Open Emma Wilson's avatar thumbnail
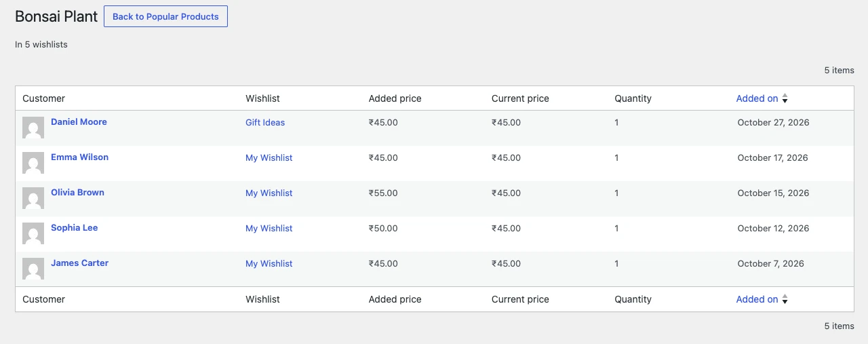868x344 pixels. pos(33,163)
